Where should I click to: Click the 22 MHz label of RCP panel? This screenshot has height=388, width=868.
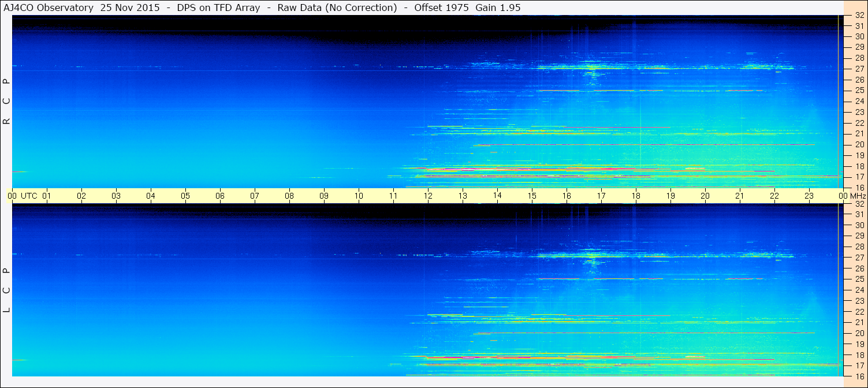click(859, 123)
